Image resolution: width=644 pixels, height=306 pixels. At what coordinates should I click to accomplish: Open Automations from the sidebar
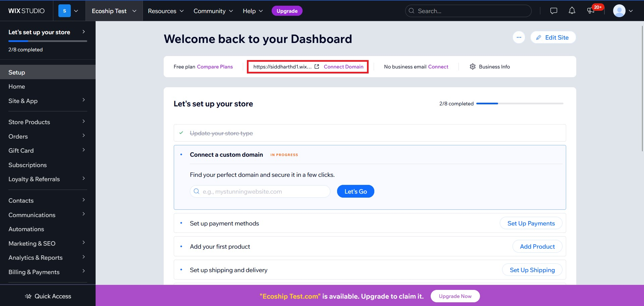[x=26, y=229]
